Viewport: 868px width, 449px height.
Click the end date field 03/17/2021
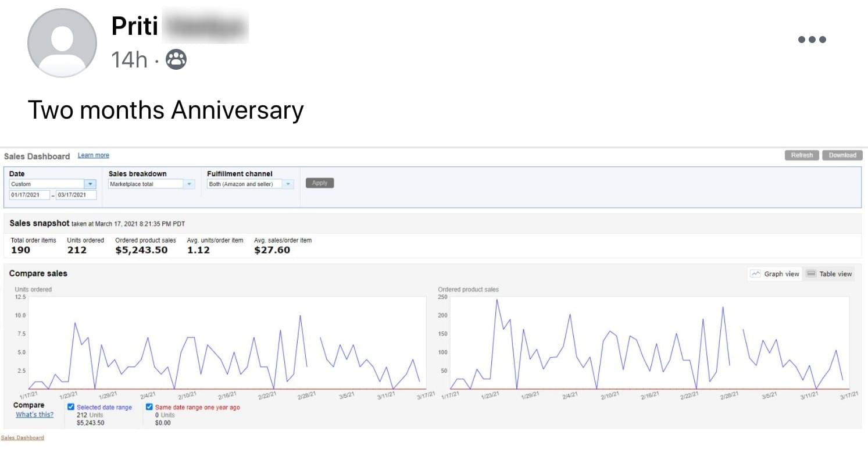click(76, 195)
